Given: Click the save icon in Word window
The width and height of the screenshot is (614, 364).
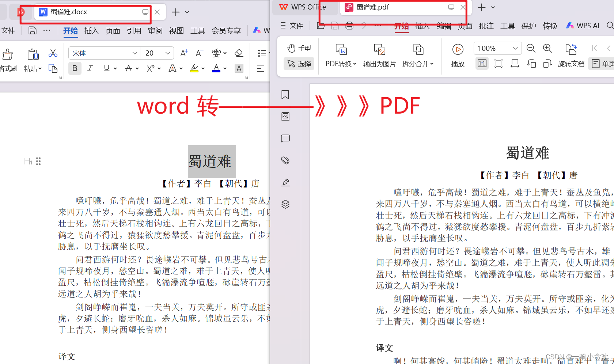Looking at the screenshot, I should [33, 31].
